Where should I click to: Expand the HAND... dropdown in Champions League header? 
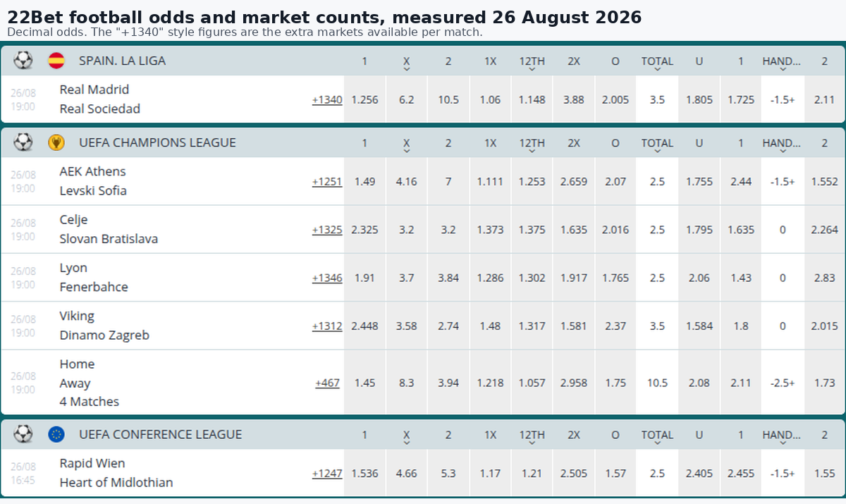[x=782, y=151]
